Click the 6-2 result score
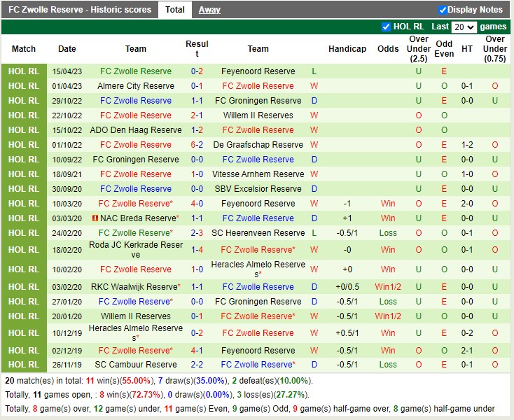 click(x=197, y=144)
